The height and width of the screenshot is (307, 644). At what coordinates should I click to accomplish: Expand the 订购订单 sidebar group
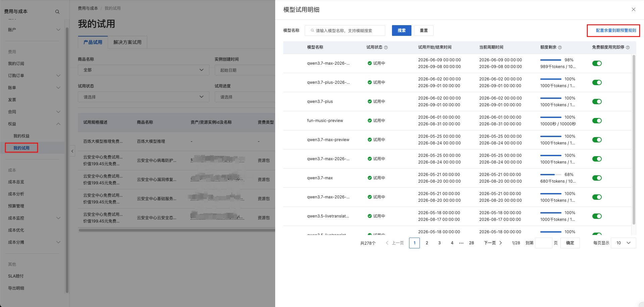(x=58, y=76)
